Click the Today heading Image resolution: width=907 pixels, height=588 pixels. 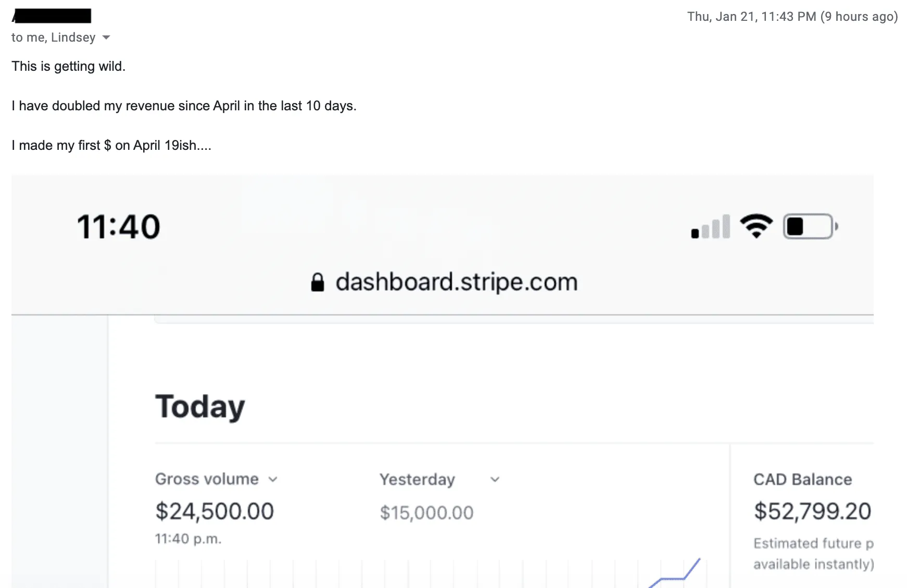point(200,407)
